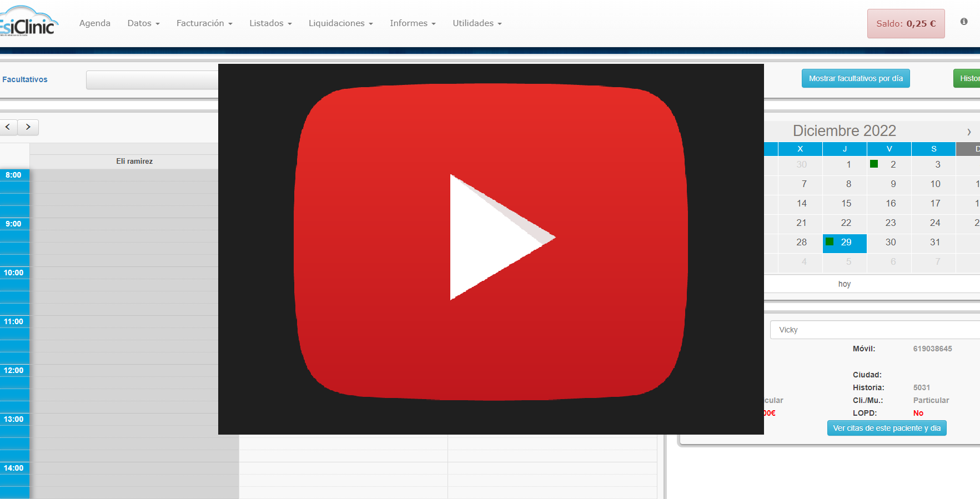Viewport: 980px width, 499px height.
Task: Select December 1 in calendar
Action: point(845,165)
